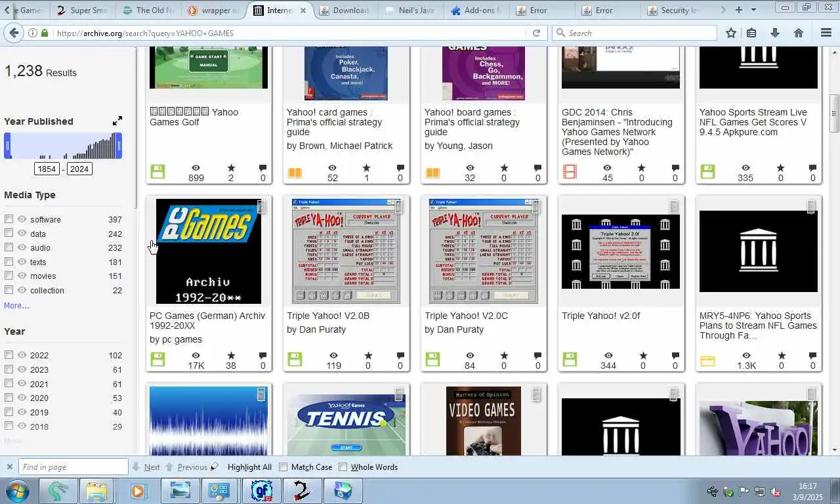Tick the data media type checkbox
This screenshot has width=840, height=504.
pos(9,233)
